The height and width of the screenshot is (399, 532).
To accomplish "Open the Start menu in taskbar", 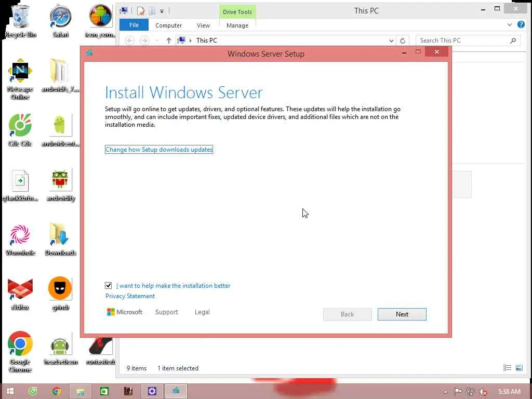I will (10, 391).
